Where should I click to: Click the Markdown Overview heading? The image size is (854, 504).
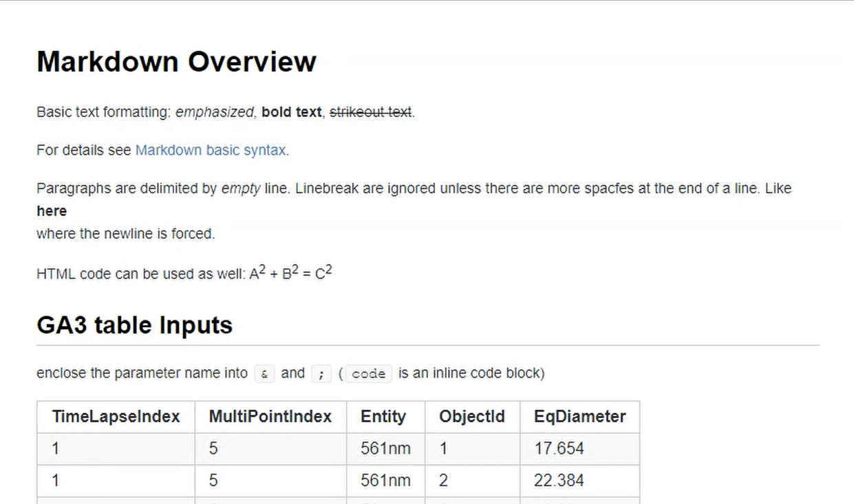pyautogui.click(x=176, y=62)
